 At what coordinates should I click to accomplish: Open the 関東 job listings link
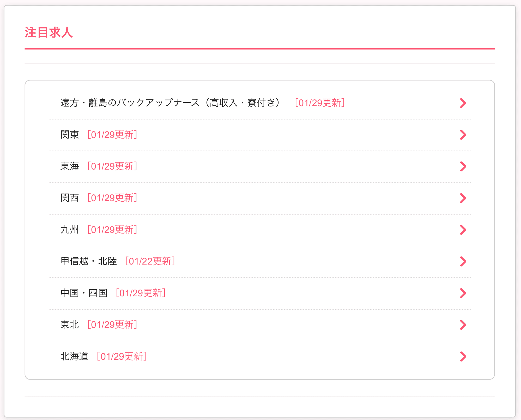70,135
